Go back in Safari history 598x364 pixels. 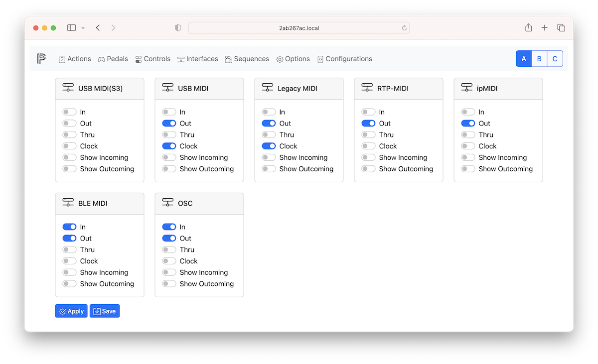click(x=98, y=28)
